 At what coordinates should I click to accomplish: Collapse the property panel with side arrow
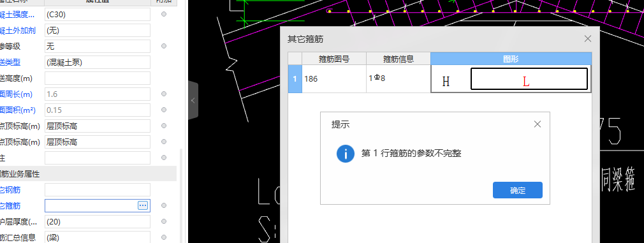[193, 100]
